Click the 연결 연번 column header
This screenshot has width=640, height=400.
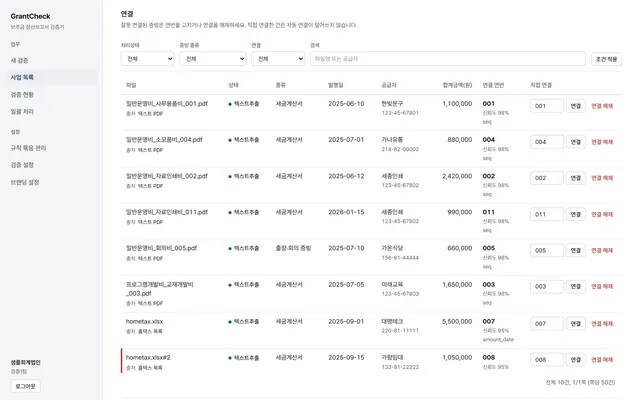493,85
